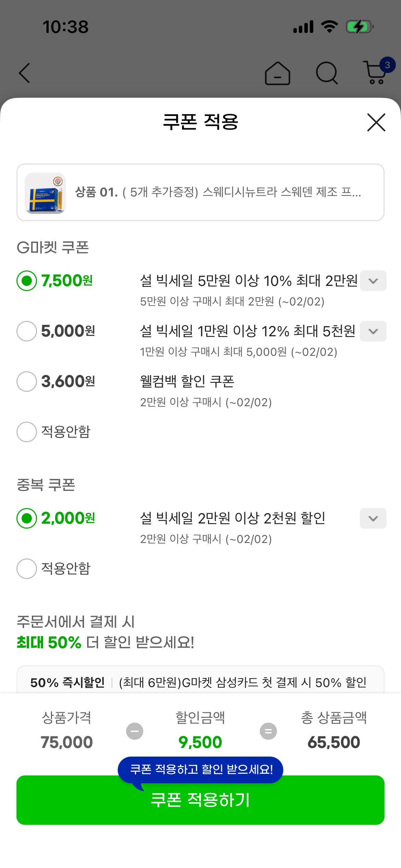This screenshot has height=868, width=401.
Task: Tap the back arrow icon
Action: 25,73
